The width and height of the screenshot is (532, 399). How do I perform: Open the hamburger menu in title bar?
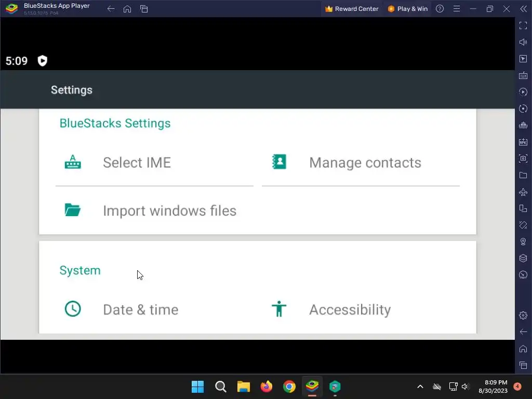pos(456,9)
